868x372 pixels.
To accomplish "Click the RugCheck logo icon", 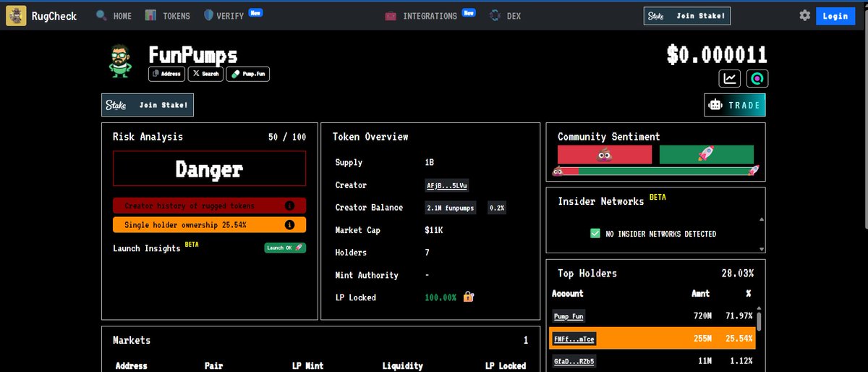I will (16, 15).
